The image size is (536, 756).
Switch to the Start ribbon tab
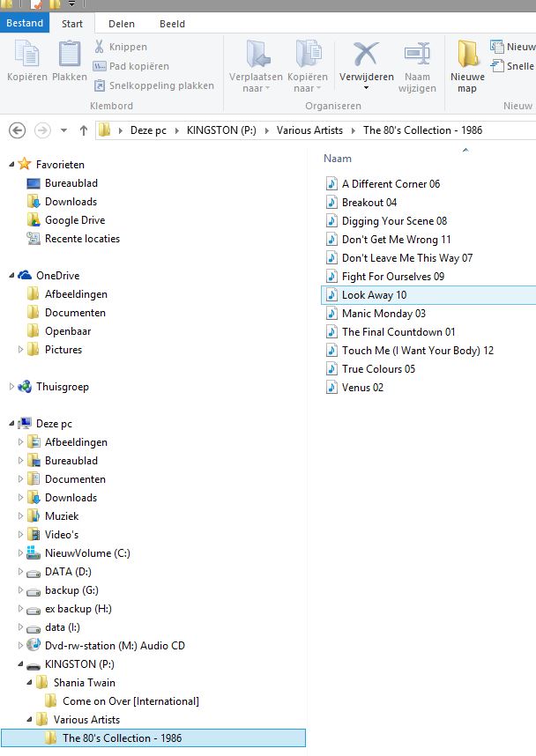[72, 24]
